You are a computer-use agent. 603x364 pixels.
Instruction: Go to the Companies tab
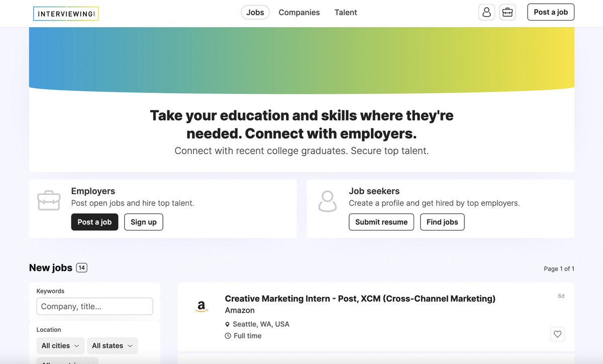pyautogui.click(x=299, y=13)
